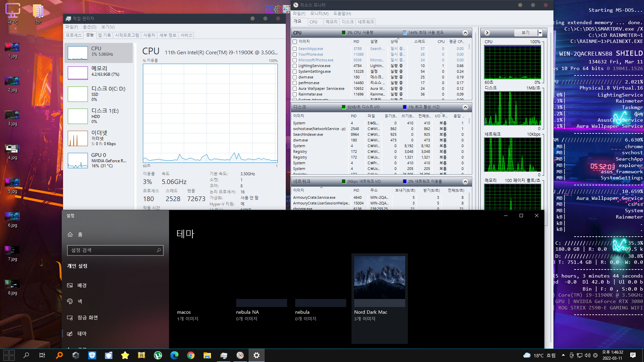Open File Explorer from taskbar
Screen dimensions: 644x362
click(207, 355)
